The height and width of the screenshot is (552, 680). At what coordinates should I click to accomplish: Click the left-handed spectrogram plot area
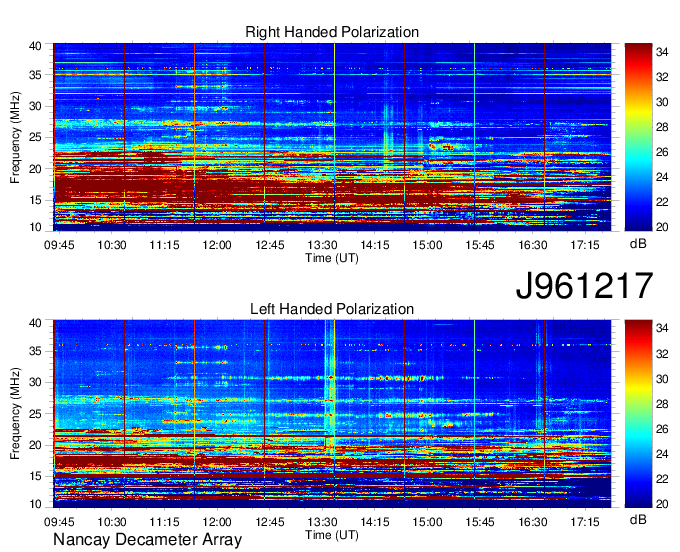332,414
